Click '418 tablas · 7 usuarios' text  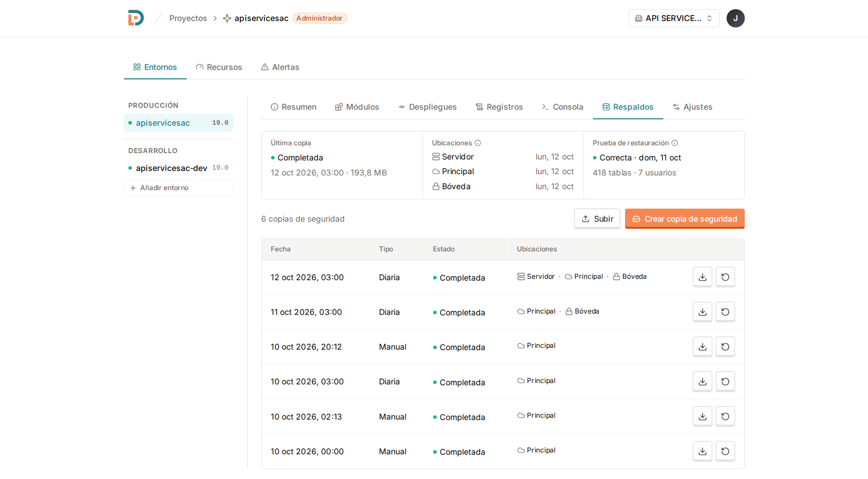tap(634, 173)
